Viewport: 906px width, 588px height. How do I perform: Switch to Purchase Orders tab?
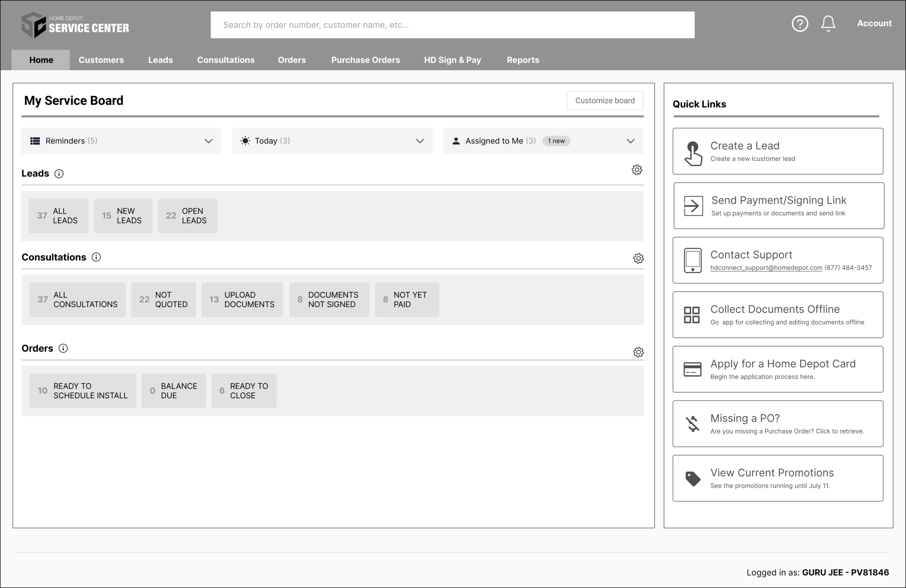pyautogui.click(x=365, y=60)
